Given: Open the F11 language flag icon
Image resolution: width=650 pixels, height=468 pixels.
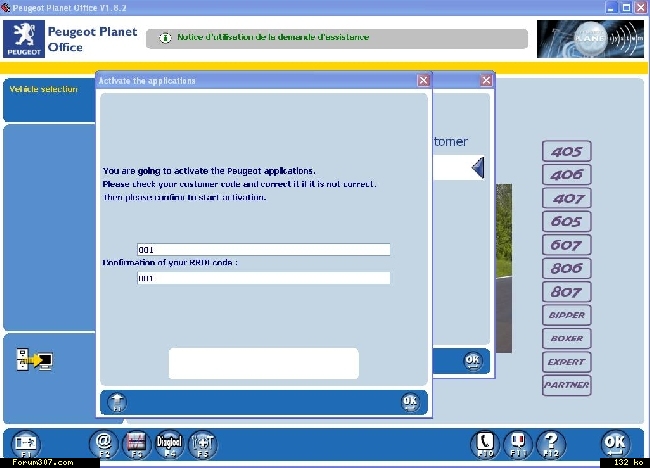Looking at the screenshot, I should (x=518, y=444).
